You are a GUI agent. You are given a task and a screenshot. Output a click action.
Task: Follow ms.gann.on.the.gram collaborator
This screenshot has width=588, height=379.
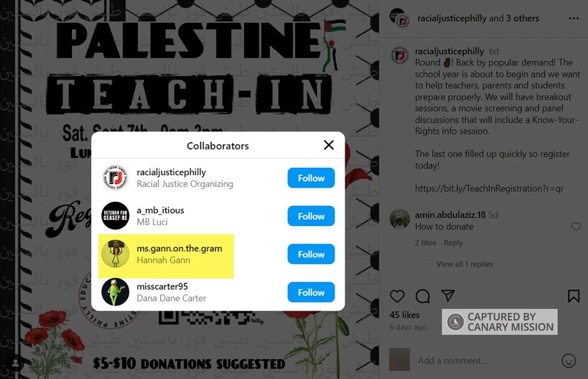[311, 254]
